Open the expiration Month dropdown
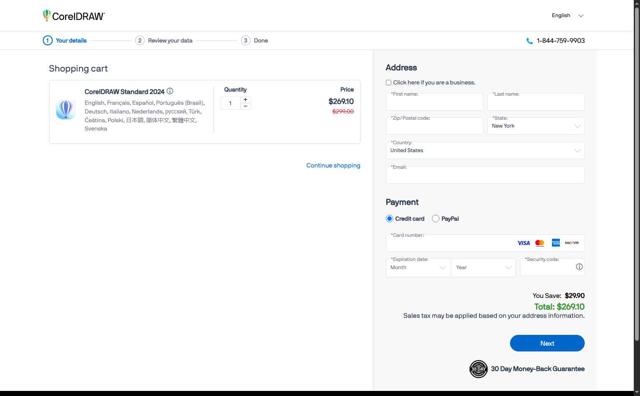 [x=418, y=267]
